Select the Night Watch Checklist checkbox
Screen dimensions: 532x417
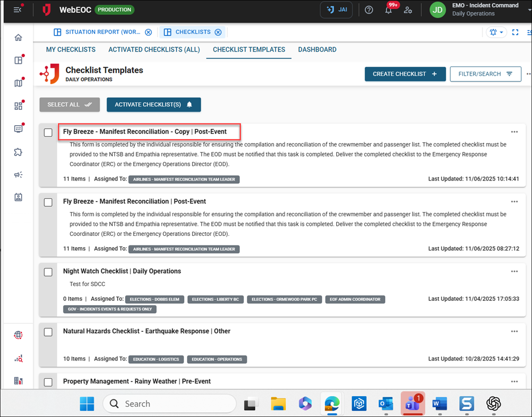48,272
